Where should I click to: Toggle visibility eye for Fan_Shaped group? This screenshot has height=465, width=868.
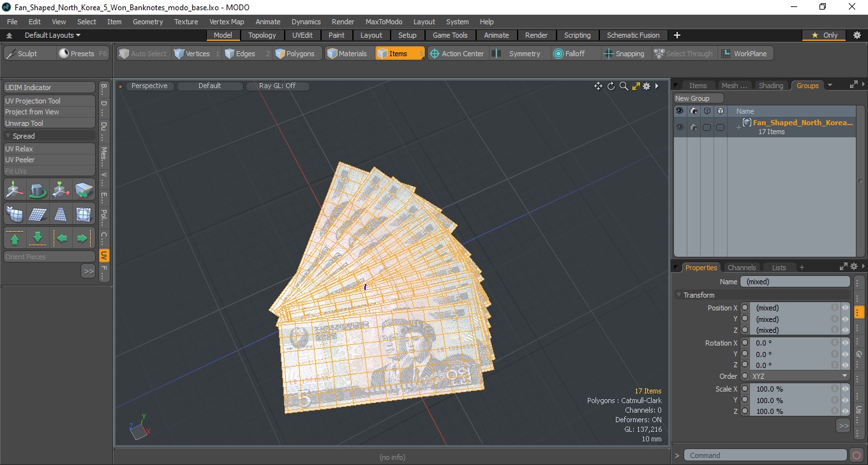coord(680,127)
